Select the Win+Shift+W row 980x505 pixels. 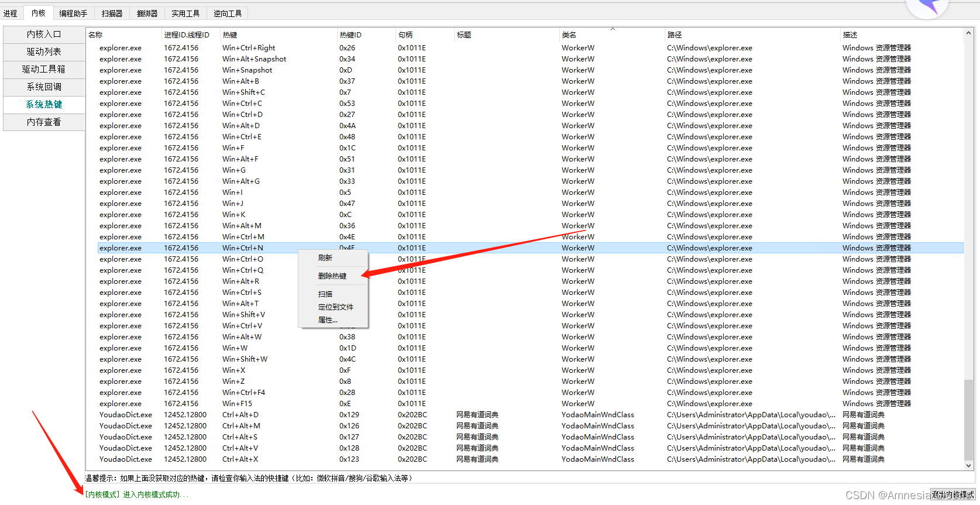point(530,359)
